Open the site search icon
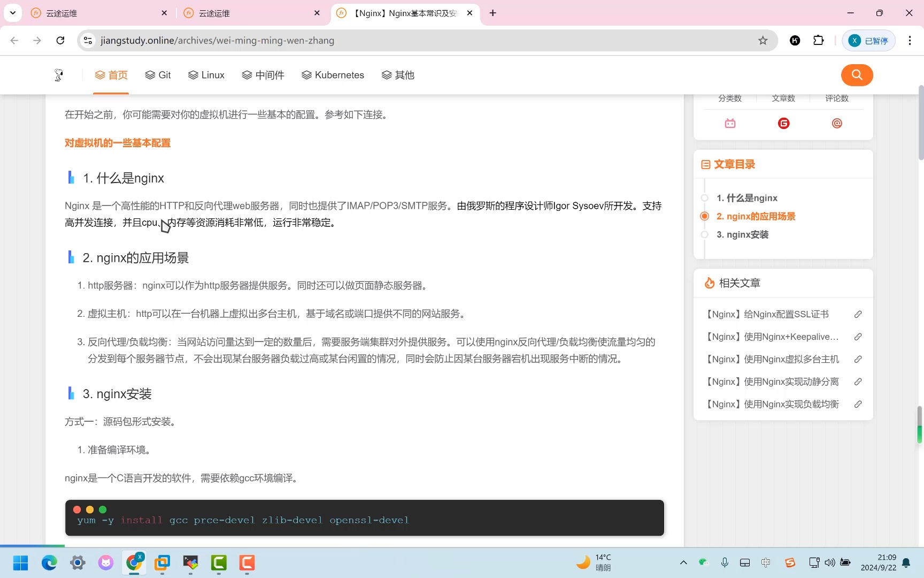The image size is (924, 578). (857, 75)
